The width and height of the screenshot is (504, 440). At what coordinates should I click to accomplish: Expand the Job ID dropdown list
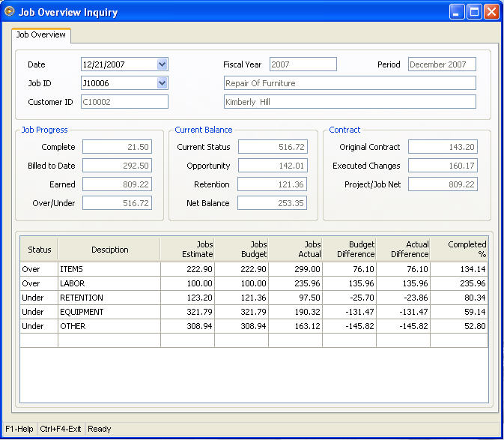(x=163, y=83)
